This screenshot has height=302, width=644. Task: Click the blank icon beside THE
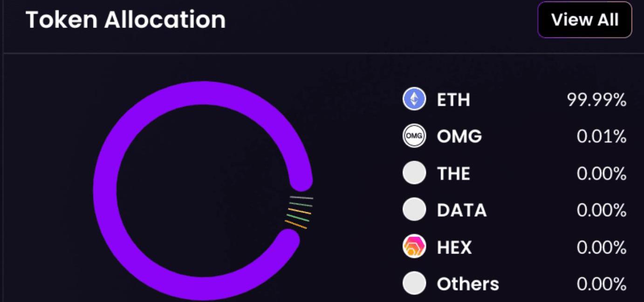click(414, 173)
